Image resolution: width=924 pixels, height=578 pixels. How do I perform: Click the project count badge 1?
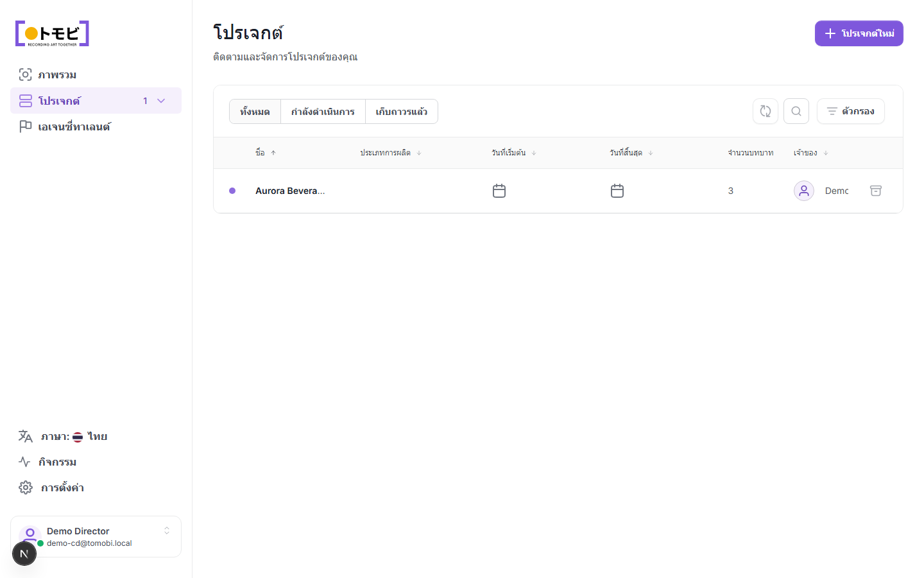[146, 101]
